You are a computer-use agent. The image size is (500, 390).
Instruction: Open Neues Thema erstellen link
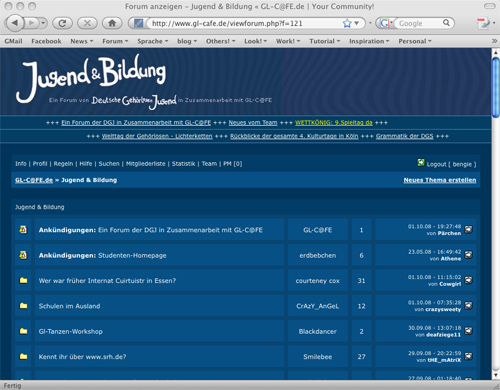(x=440, y=180)
